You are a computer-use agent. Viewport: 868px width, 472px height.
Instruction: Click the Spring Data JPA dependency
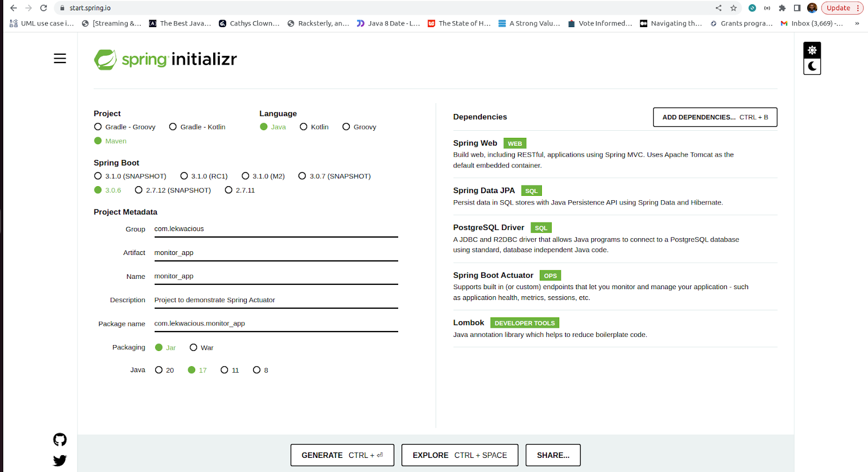tap(615, 196)
